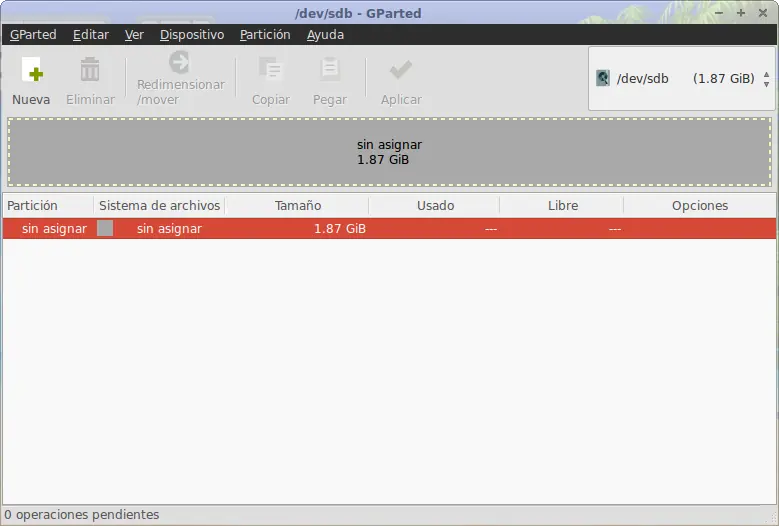Minimize the GParted window
The width and height of the screenshot is (779, 526).
(718, 13)
